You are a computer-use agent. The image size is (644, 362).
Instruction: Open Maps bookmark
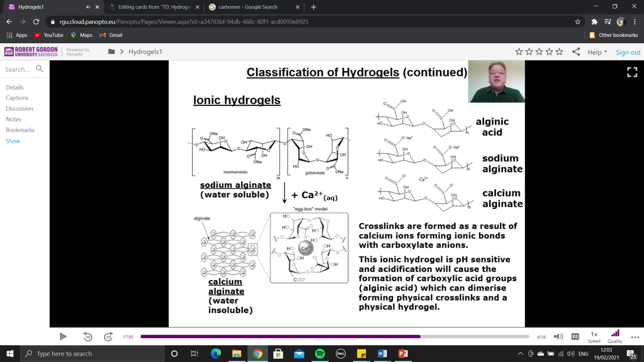point(81,35)
